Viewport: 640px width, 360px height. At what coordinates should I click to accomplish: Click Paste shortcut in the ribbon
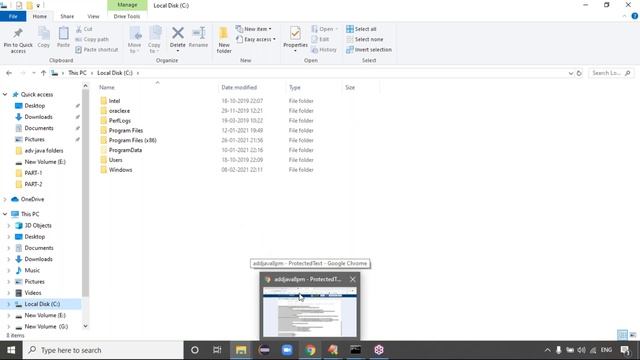coord(97,49)
